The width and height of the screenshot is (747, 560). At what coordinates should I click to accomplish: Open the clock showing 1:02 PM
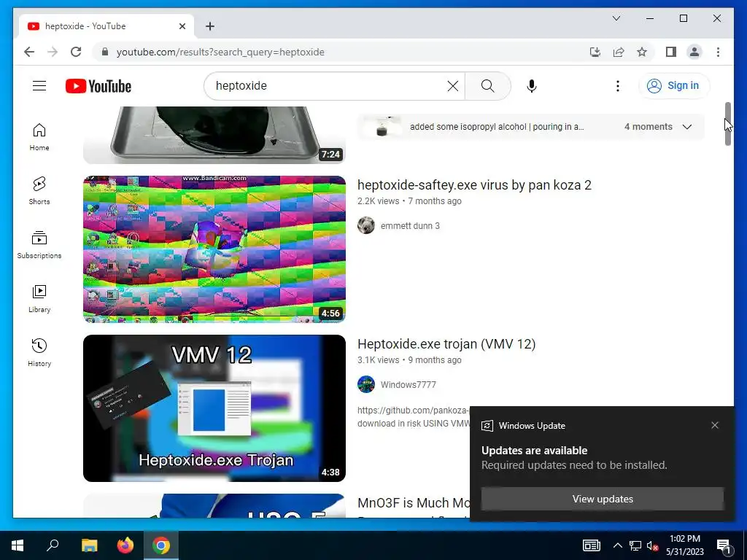point(684,545)
